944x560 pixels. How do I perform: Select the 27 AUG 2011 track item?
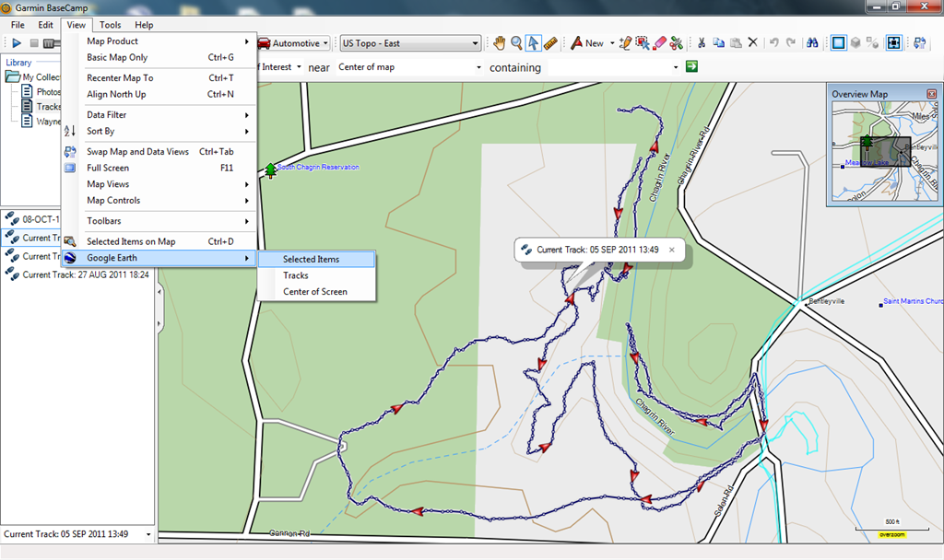85,274
